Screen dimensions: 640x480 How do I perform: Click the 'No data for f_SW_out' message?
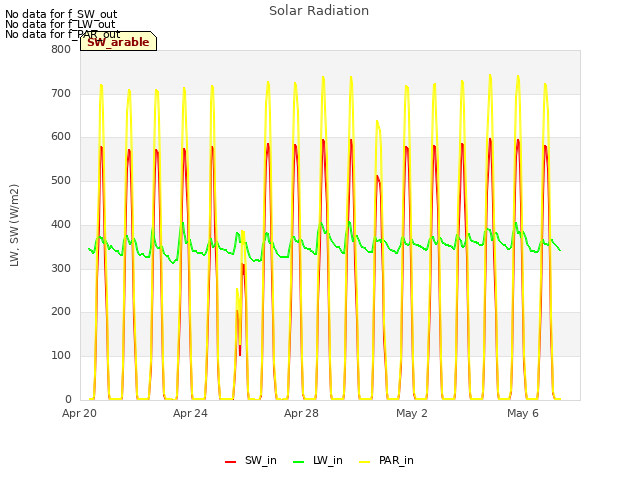click(x=61, y=15)
